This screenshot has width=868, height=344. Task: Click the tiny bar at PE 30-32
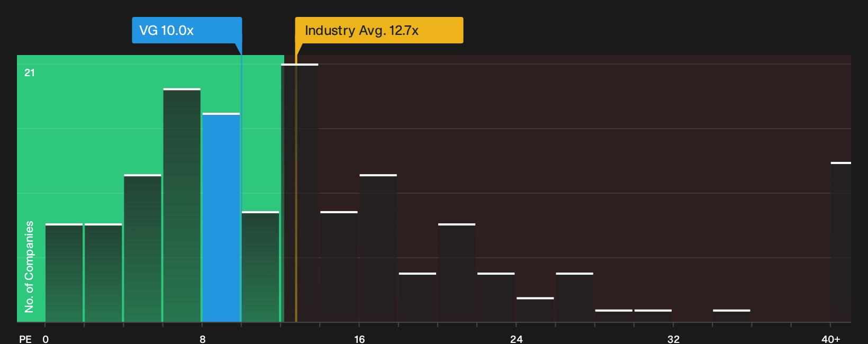[653, 316]
